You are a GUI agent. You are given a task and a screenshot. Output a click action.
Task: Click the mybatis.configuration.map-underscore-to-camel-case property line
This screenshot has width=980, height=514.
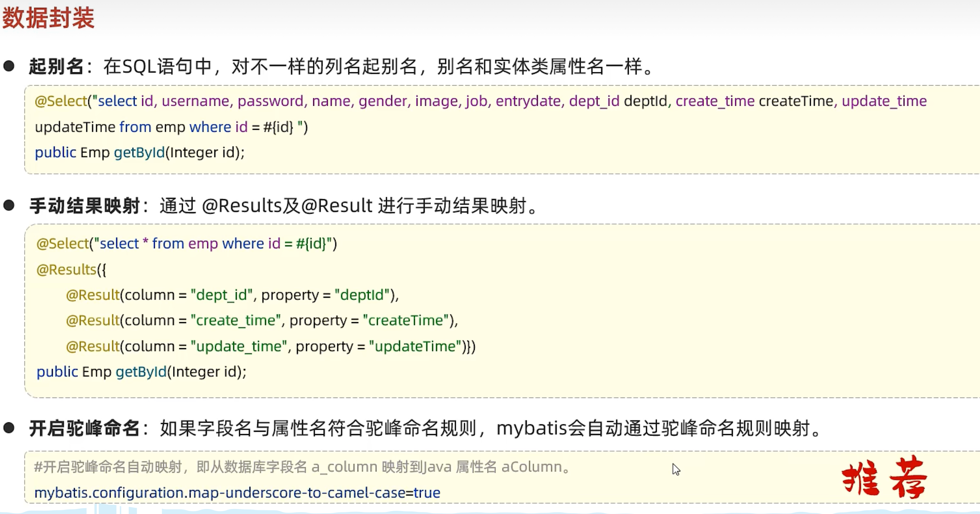(237, 493)
